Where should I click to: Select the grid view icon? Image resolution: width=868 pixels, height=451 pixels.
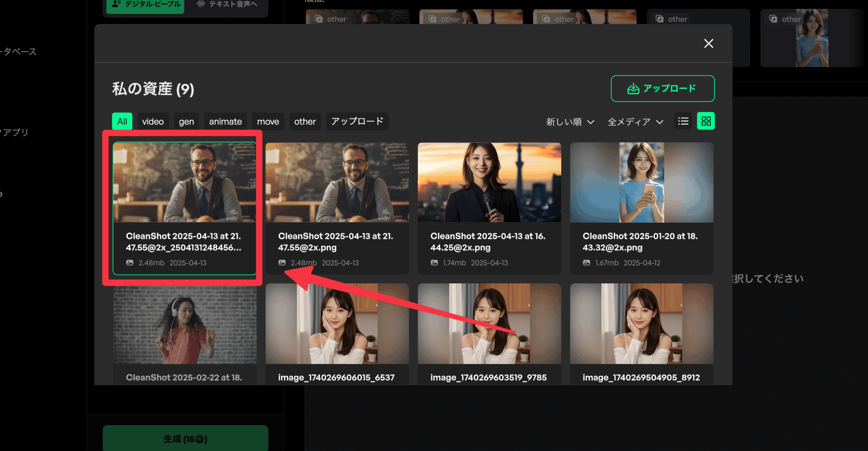(706, 121)
